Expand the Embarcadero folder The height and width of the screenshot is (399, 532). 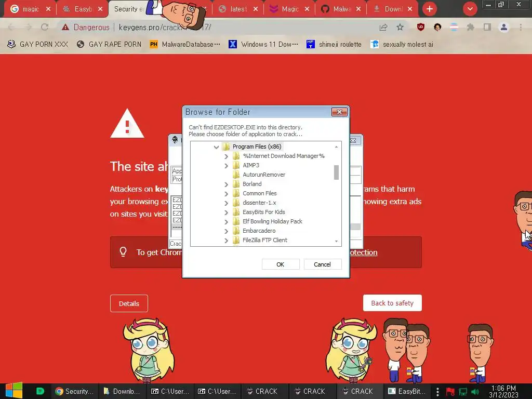coord(227,231)
